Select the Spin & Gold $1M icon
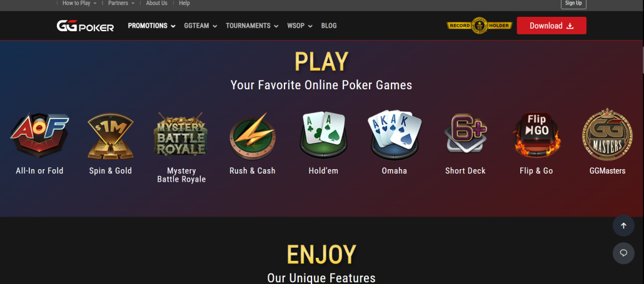This screenshot has width=644, height=284. (110, 136)
